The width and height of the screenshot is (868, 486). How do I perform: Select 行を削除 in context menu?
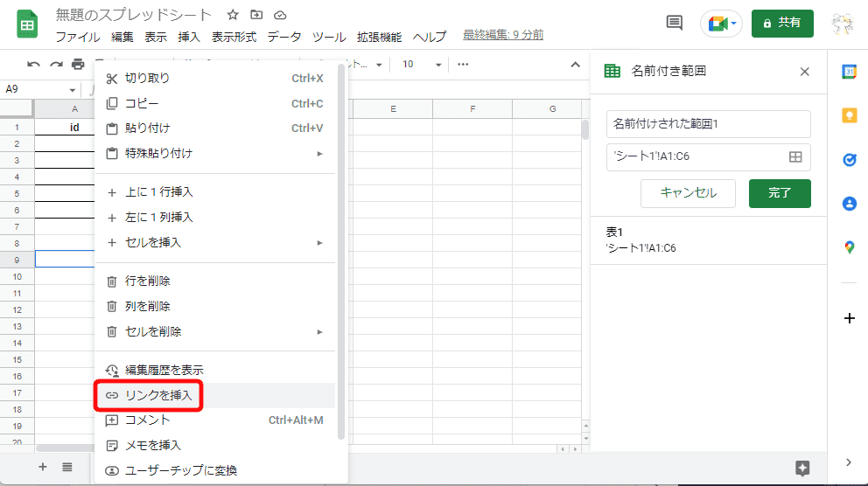point(214,281)
